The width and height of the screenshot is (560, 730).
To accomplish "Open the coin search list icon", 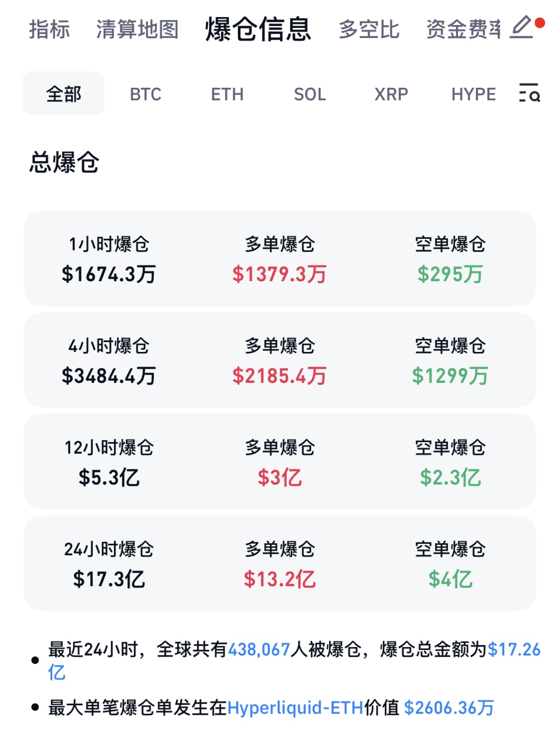I will (529, 93).
